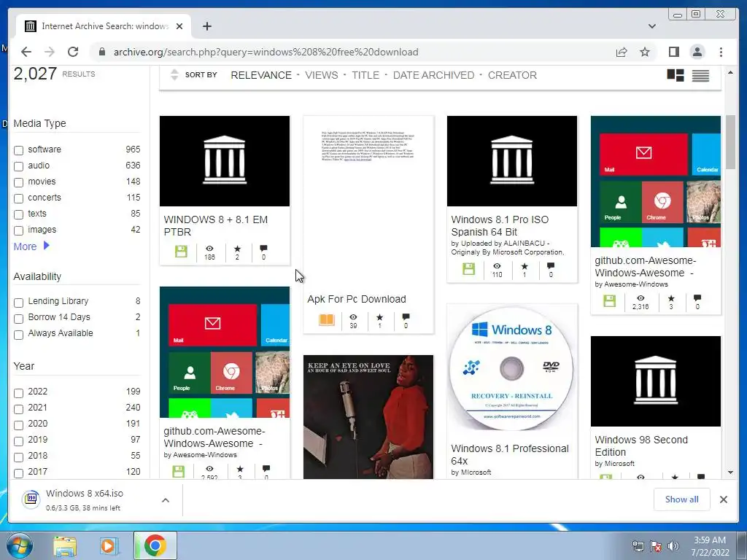Screen dimensions: 747x560
Task: Open Windows Media Player from taskbar
Action: coord(109,545)
